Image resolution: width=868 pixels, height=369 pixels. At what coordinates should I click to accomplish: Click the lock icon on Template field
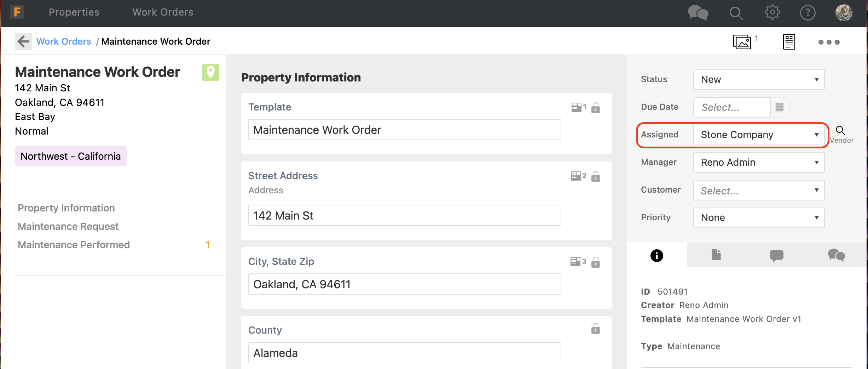pyautogui.click(x=596, y=108)
